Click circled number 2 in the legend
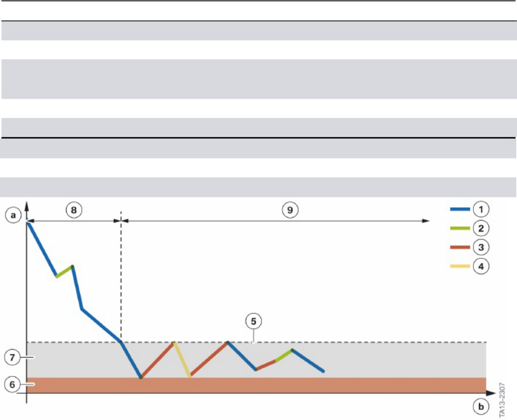The image size is (517, 420). (481, 228)
